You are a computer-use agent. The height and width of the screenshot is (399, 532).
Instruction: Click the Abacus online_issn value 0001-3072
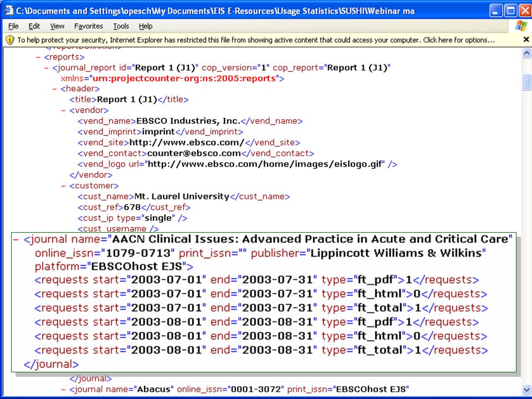pyautogui.click(x=256, y=389)
